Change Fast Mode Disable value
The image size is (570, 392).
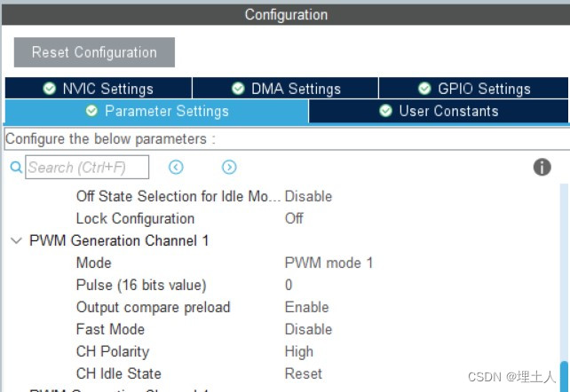click(x=308, y=329)
